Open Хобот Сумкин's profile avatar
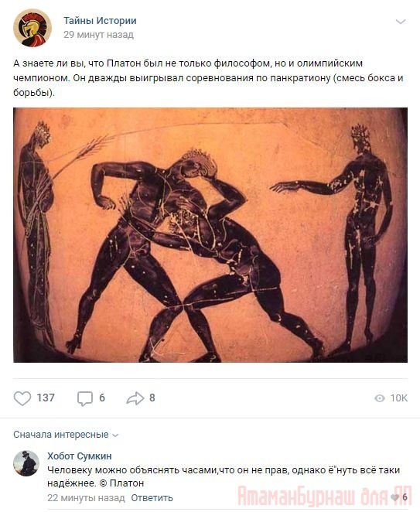This screenshot has height=512, width=420. pos(26,463)
